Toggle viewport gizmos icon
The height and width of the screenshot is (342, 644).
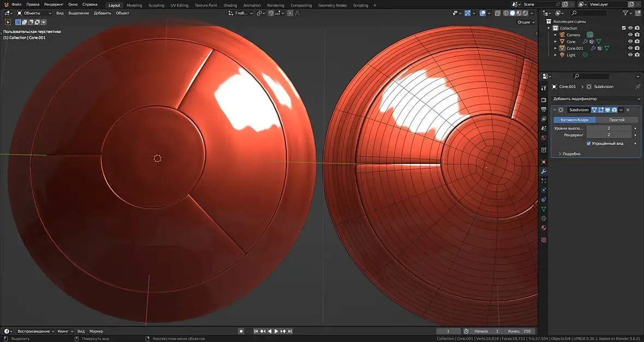(x=469, y=13)
